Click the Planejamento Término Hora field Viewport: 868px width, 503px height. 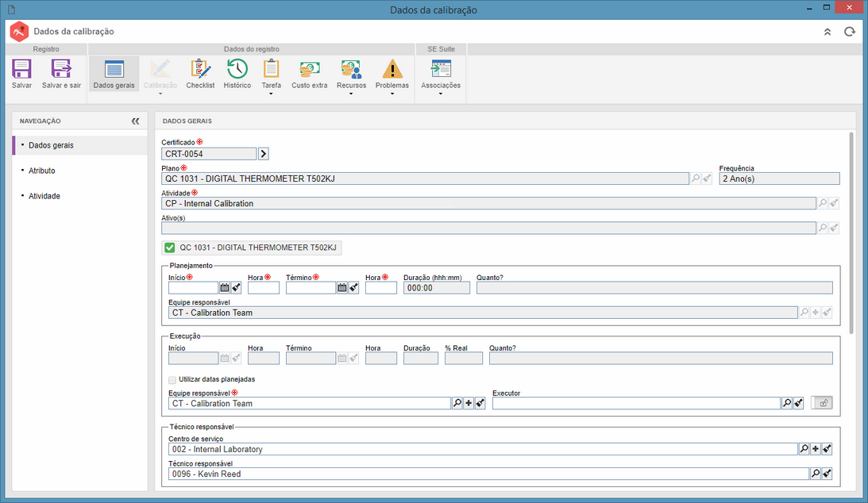pyautogui.click(x=381, y=288)
